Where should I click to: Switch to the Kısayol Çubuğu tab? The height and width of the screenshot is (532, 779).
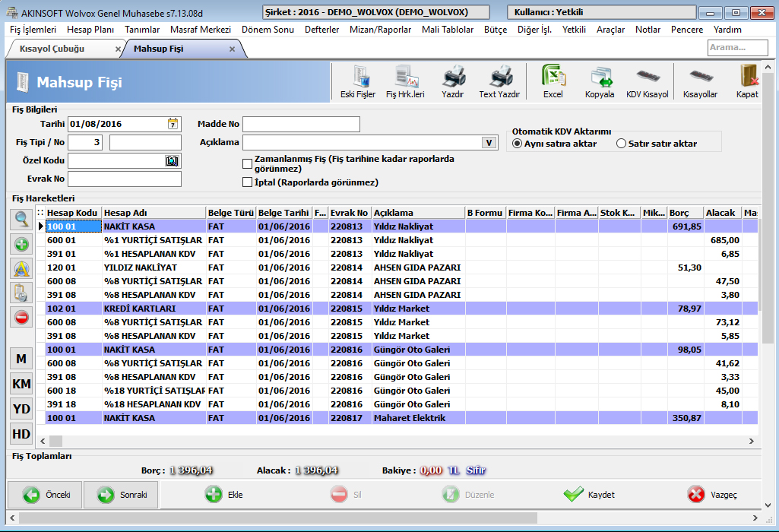click(52, 49)
